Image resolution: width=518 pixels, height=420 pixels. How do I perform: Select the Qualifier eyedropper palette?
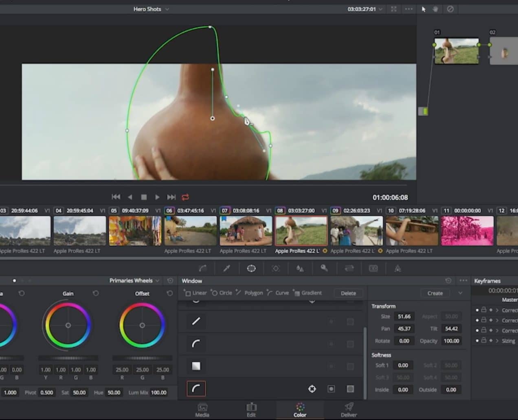(227, 268)
